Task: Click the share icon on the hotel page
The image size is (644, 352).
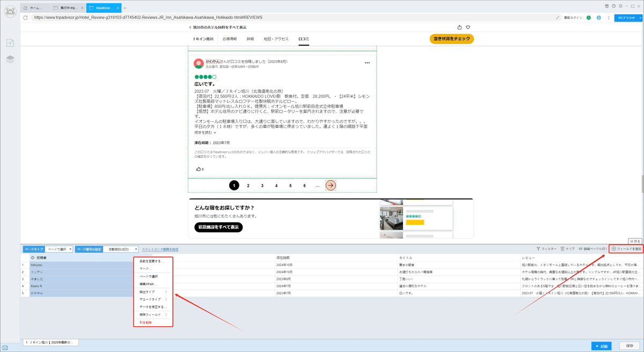Action: point(459,27)
